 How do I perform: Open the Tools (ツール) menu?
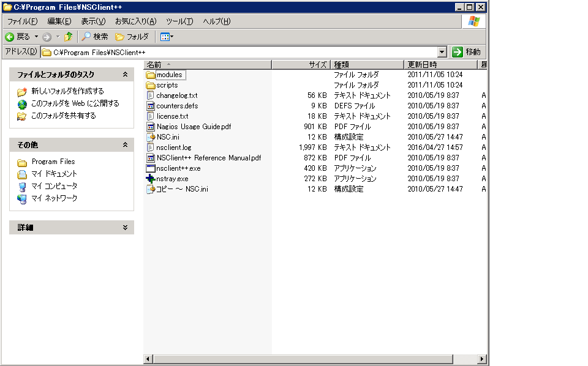[179, 21]
